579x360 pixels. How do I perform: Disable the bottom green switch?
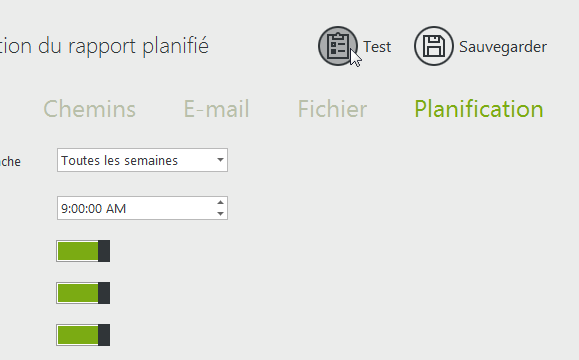tap(83, 335)
